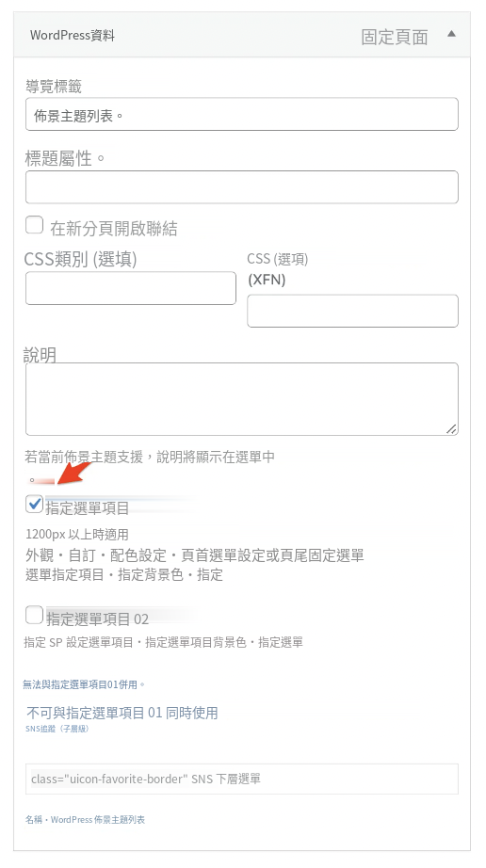Click 不可與指定選單項目 01 同時使用 link
The width and height of the screenshot is (486, 868).
tap(122, 713)
